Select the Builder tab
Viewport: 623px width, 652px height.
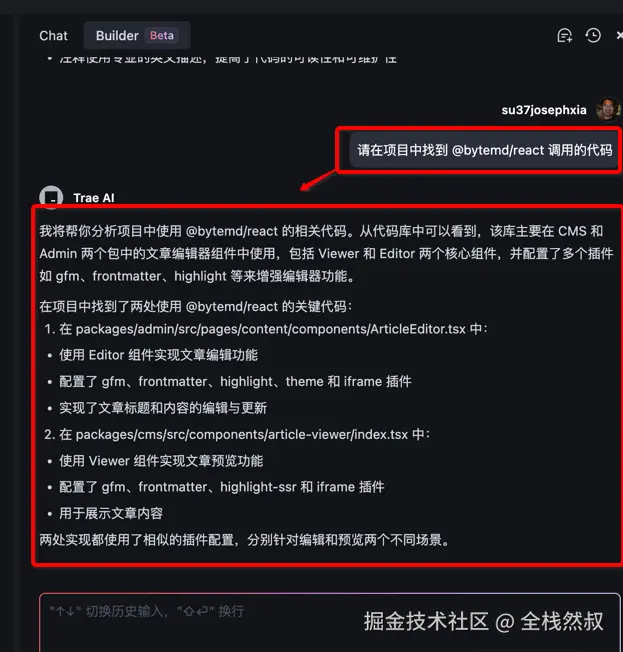click(137, 36)
